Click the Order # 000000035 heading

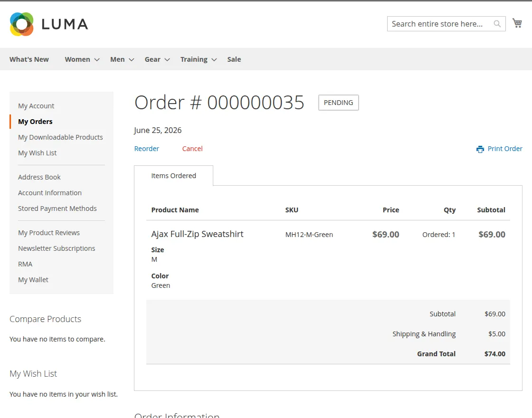(219, 103)
